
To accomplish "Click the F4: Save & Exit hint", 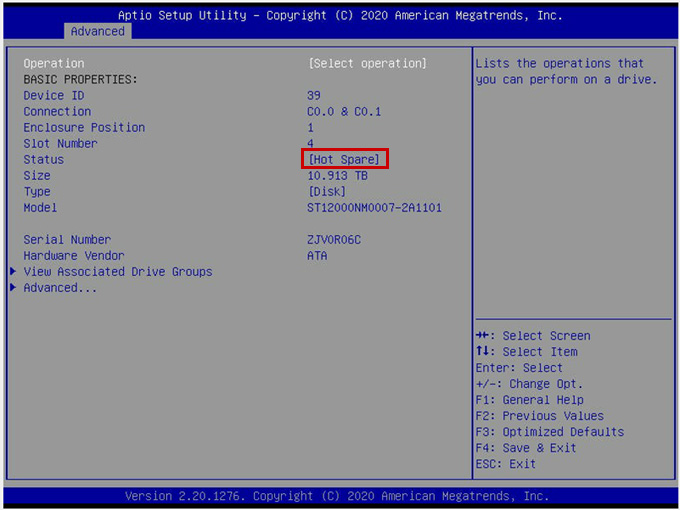I will 526,447.
